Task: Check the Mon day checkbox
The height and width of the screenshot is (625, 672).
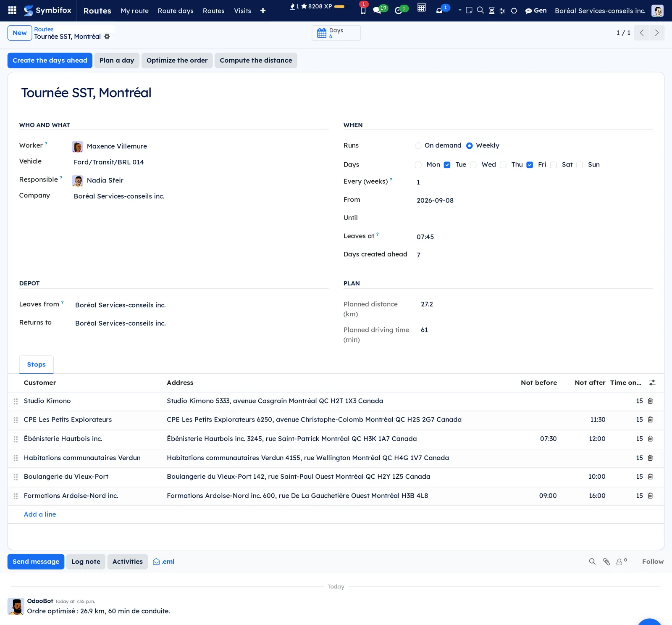Action: click(418, 165)
